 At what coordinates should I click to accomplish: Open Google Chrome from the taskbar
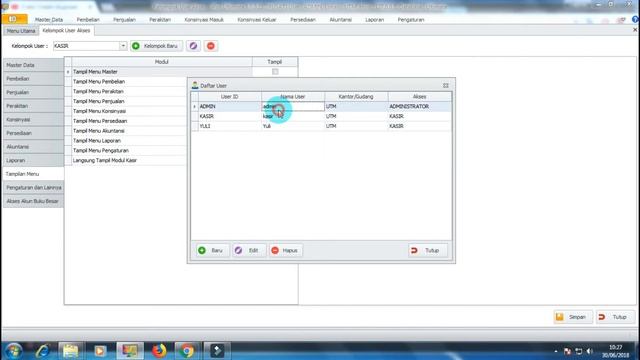point(187,351)
